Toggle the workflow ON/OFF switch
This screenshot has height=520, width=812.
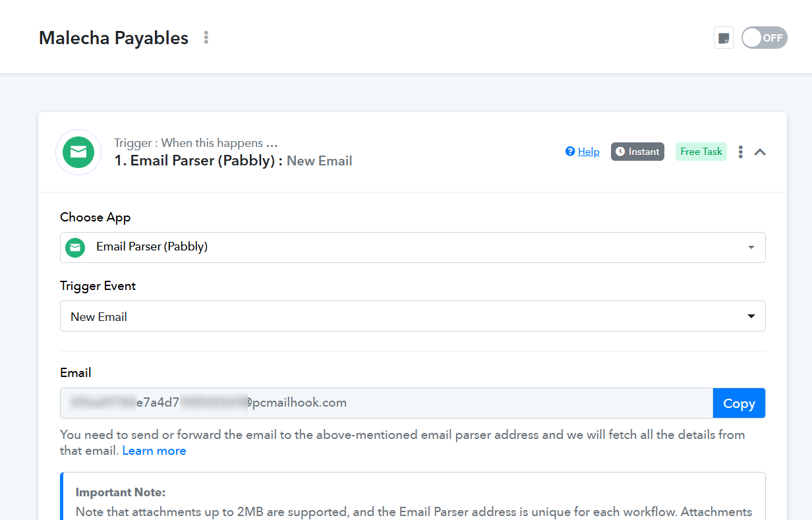coord(765,38)
